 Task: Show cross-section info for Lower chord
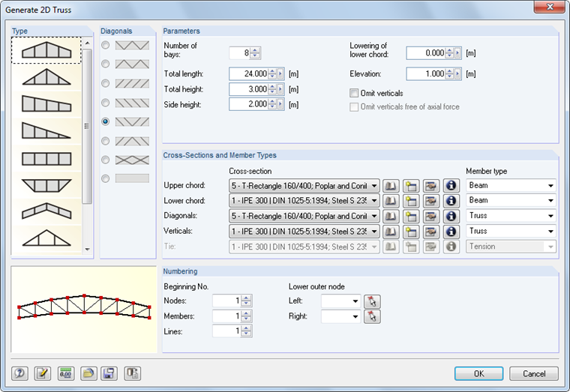(451, 201)
